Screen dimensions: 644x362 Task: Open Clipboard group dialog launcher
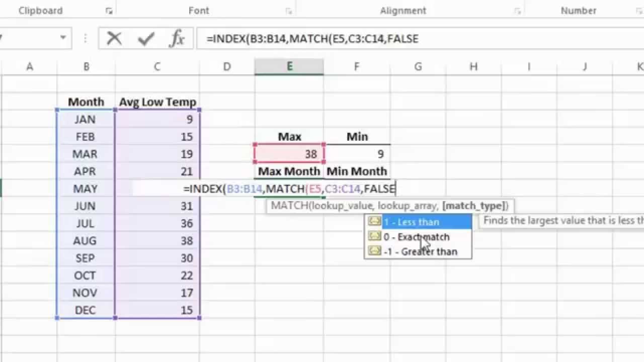tap(109, 11)
